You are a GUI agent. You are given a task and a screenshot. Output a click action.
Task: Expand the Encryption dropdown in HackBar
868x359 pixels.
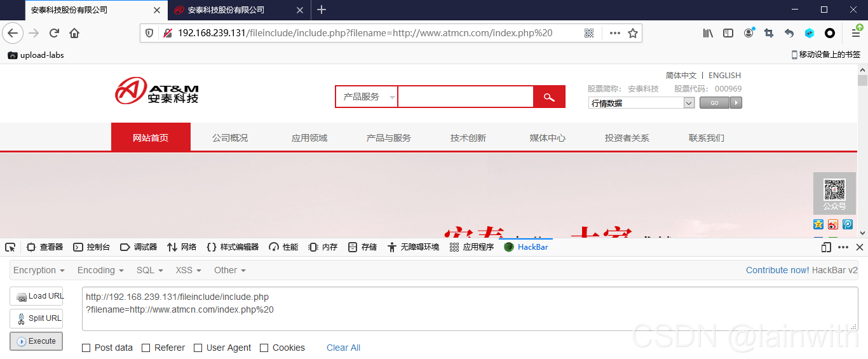click(x=39, y=270)
